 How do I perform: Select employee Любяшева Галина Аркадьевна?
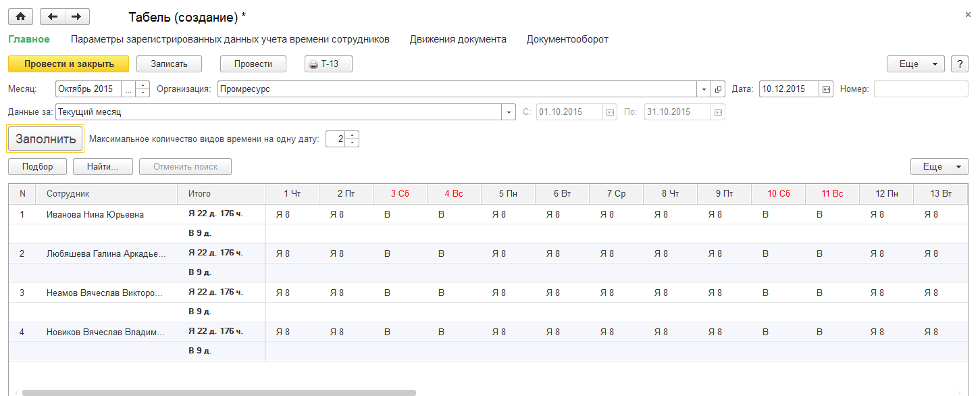(x=106, y=254)
